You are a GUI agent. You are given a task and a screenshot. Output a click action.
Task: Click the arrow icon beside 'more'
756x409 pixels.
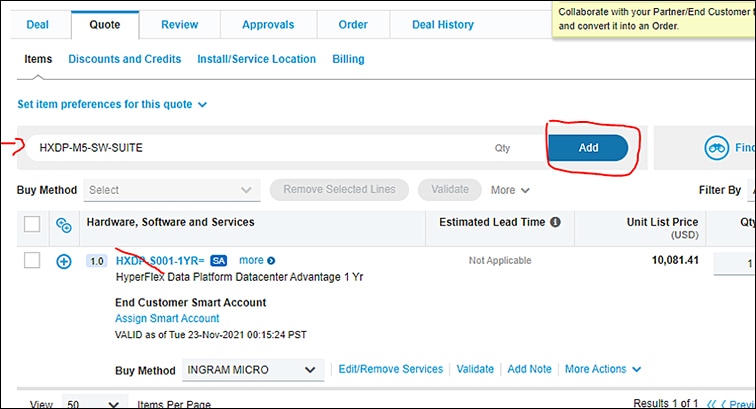point(271,261)
